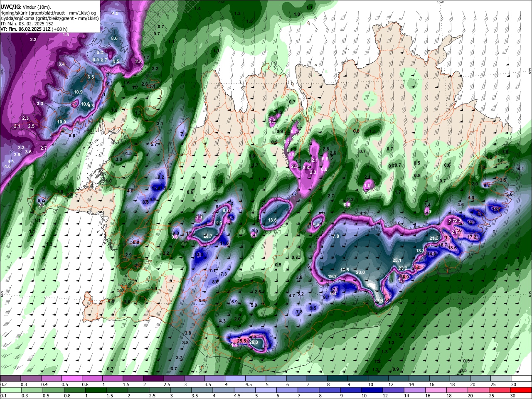Click the '19.3' precipitation value
The height and width of the screenshot is (399, 532).
(x=332, y=276)
